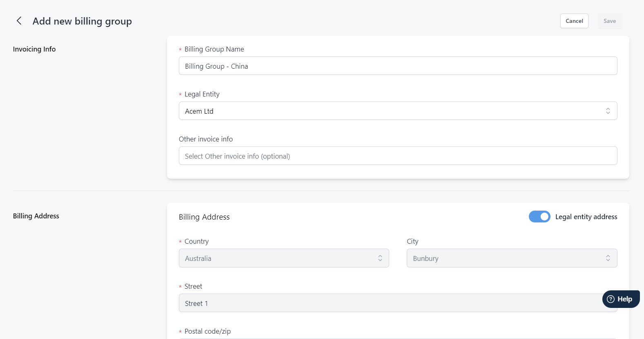
Task: Toggle the Legal entity address switch
Action: click(539, 217)
